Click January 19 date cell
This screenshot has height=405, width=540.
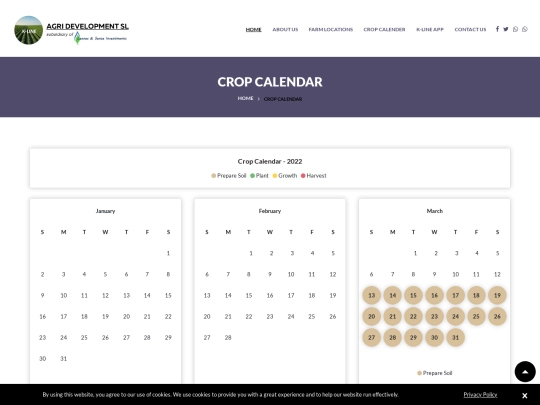point(105,316)
